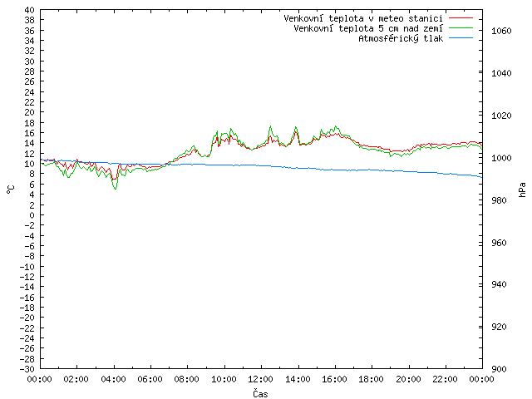Click pressure axis label 1040
Image resolution: width=532 pixels, height=399 pixels.
pos(501,73)
